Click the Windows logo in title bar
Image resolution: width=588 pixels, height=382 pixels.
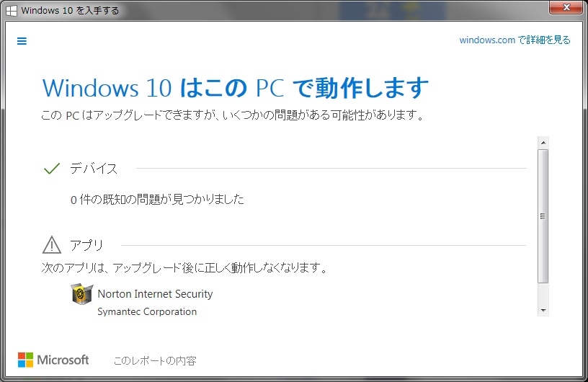(x=12, y=11)
